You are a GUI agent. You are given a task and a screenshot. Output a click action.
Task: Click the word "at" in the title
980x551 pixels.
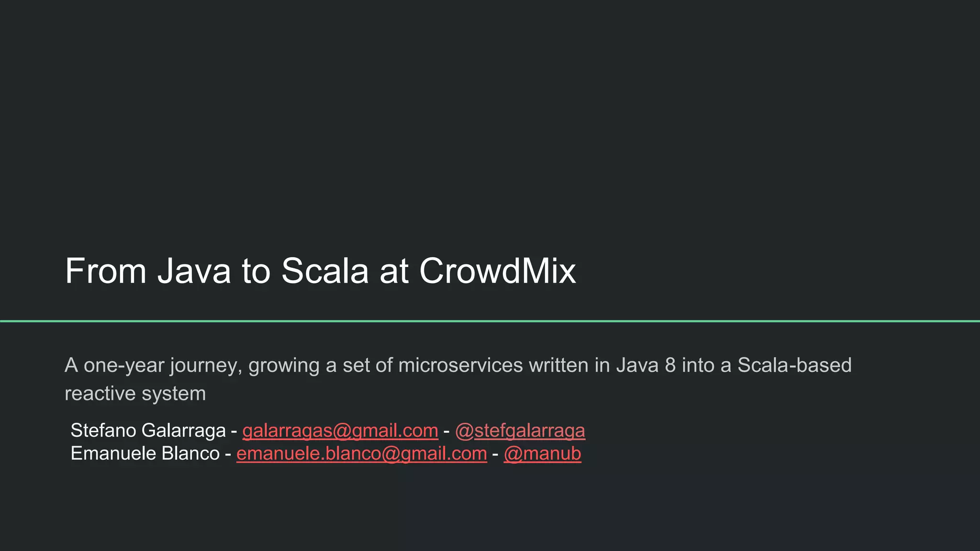394,271
